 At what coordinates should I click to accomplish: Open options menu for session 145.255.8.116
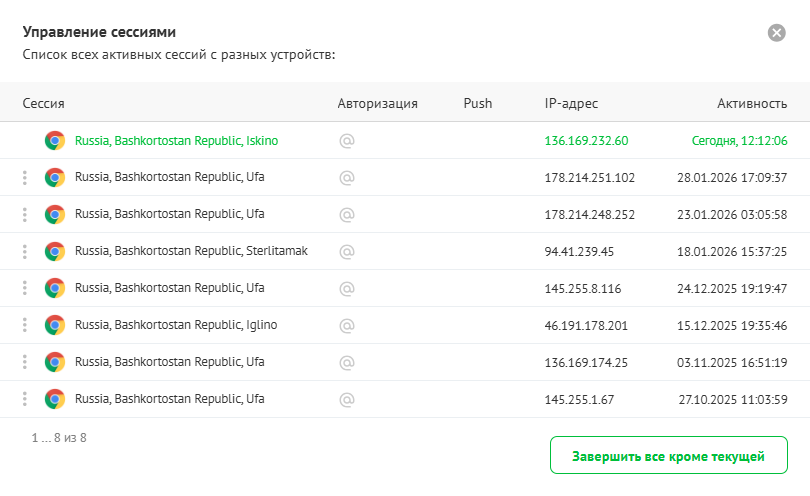pos(24,289)
